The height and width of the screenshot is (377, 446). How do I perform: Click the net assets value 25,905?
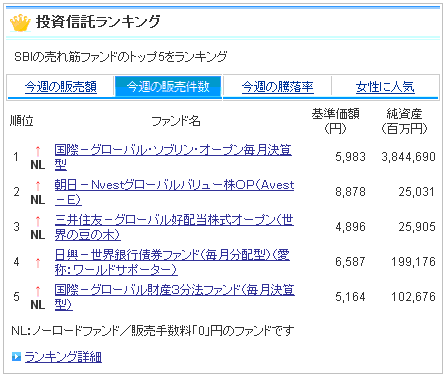pyautogui.click(x=417, y=227)
